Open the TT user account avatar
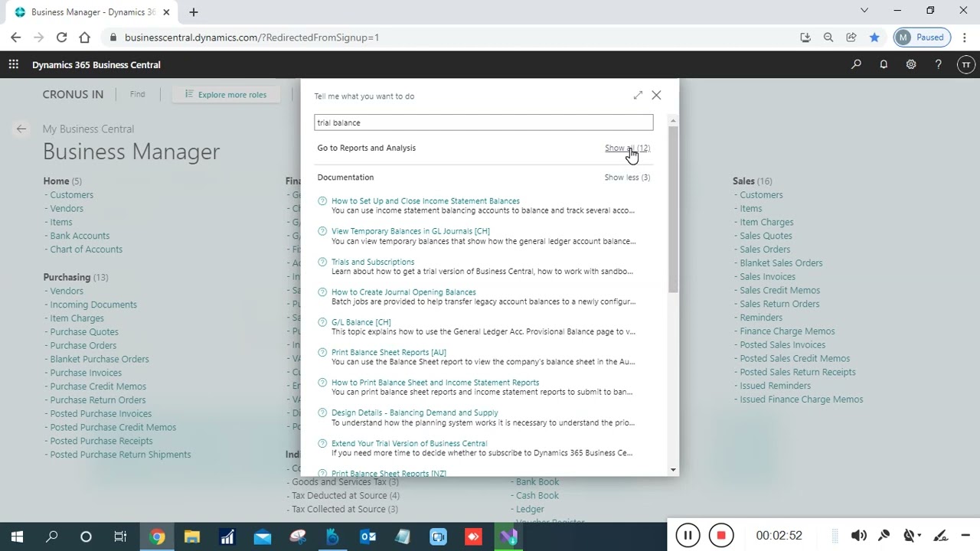980x551 pixels. click(x=965, y=64)
